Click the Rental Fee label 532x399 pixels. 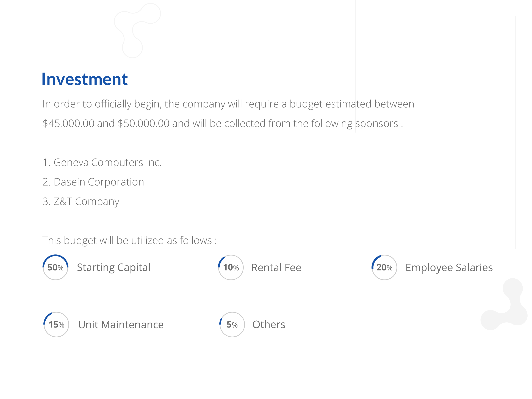(x=276, y=267)
